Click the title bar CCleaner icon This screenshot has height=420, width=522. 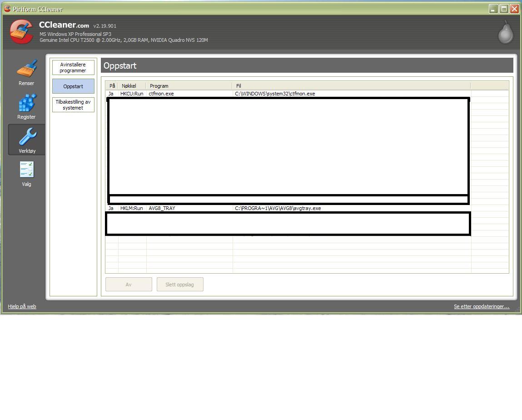tap(7, 9)
